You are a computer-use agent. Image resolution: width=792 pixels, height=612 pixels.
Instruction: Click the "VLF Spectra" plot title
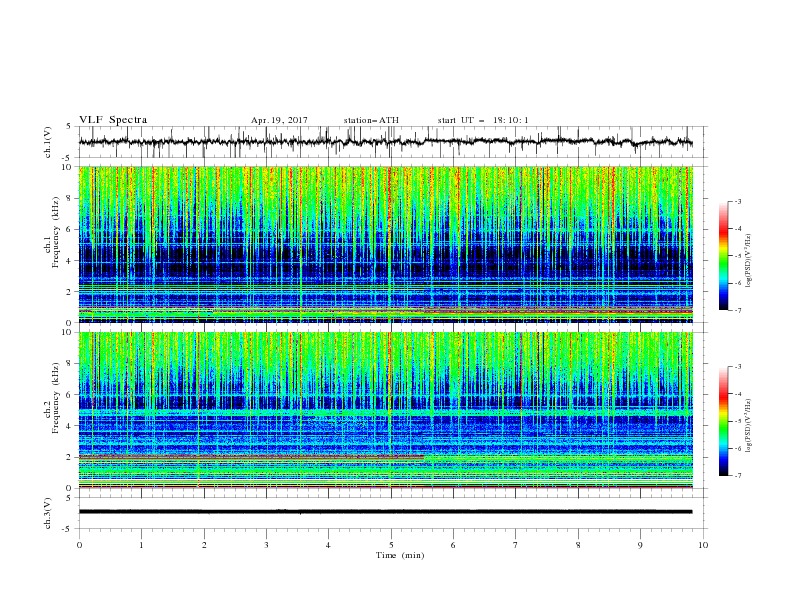(113, 120)
